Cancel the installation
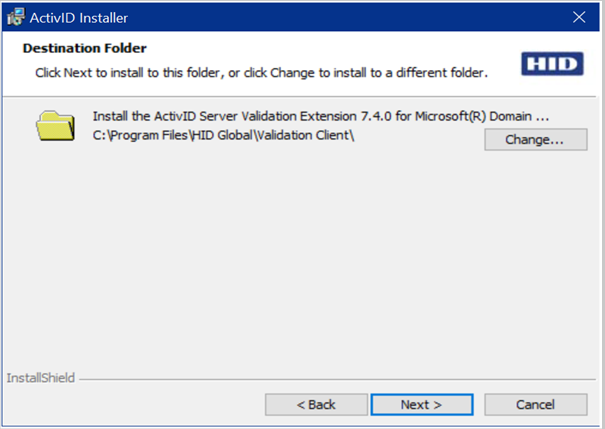The image size is (605, 429). [535, 404]
